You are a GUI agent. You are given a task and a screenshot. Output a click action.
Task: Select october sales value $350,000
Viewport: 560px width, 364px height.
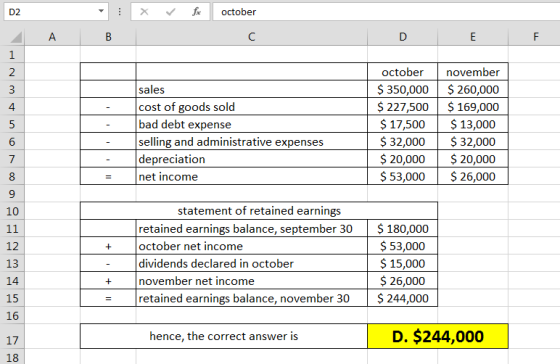point(402,89)
